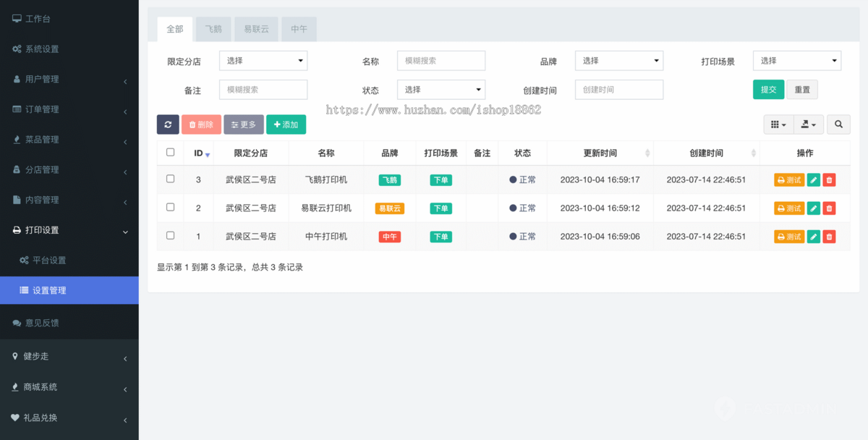This screenshot has width=868, height=440.
Task: Click the 名称 fuzzy search input field
Action: (x=441, y=61)
